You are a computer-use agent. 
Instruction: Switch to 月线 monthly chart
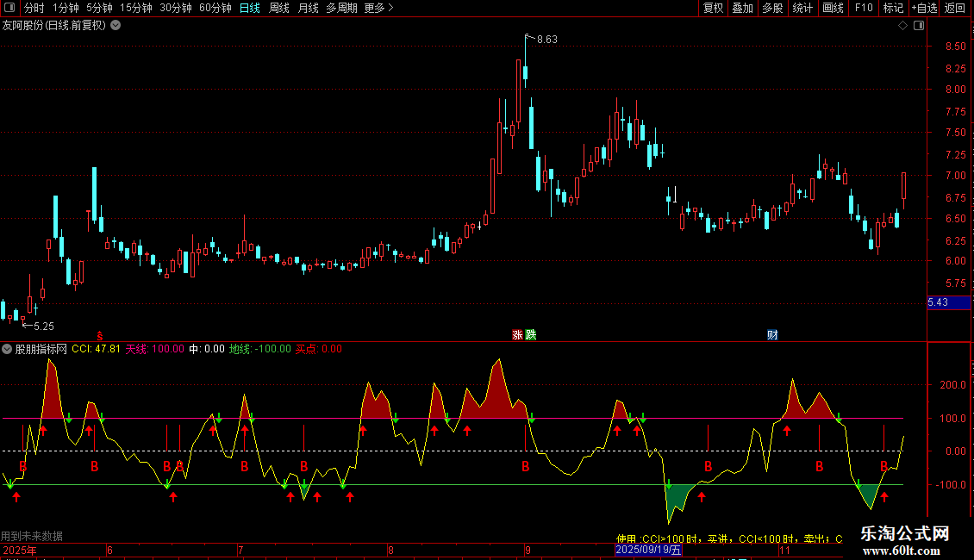pos(308,8)
